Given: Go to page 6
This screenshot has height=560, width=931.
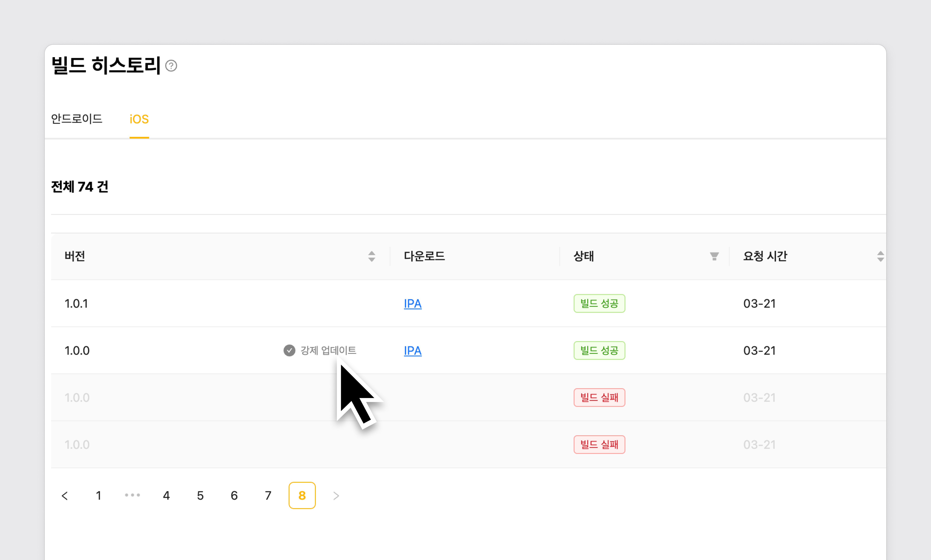Looking at the screenshot, I should tap(234, 495).
